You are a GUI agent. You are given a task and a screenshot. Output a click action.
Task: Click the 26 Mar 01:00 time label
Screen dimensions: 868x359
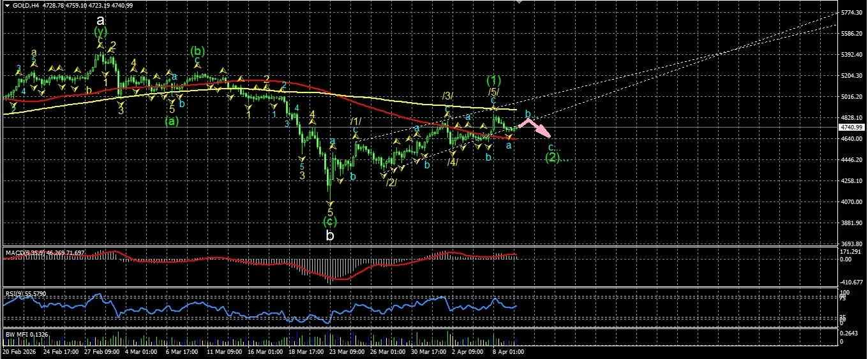388,351
